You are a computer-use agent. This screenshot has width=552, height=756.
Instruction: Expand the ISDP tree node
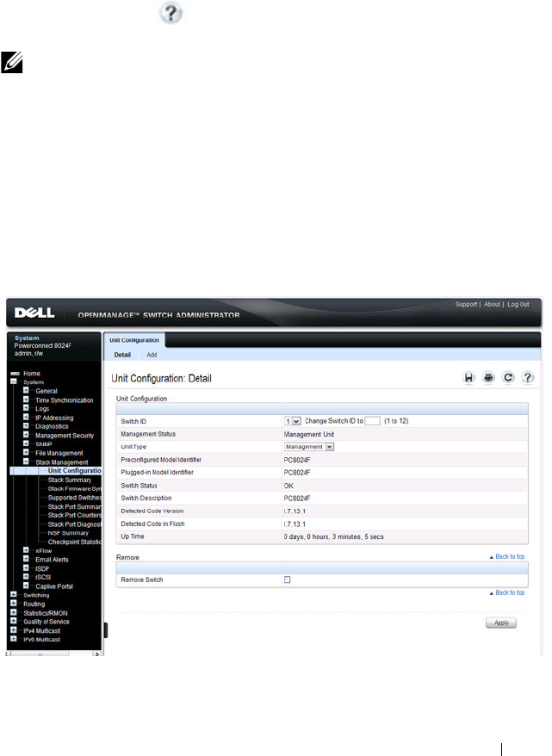point(26,568)
